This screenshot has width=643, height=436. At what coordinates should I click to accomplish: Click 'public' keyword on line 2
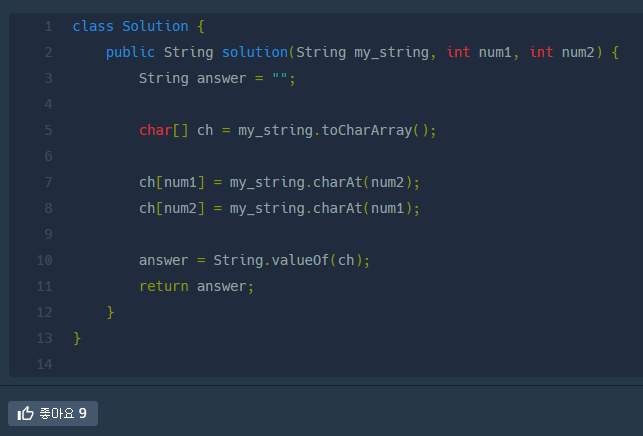coord(130,52)
